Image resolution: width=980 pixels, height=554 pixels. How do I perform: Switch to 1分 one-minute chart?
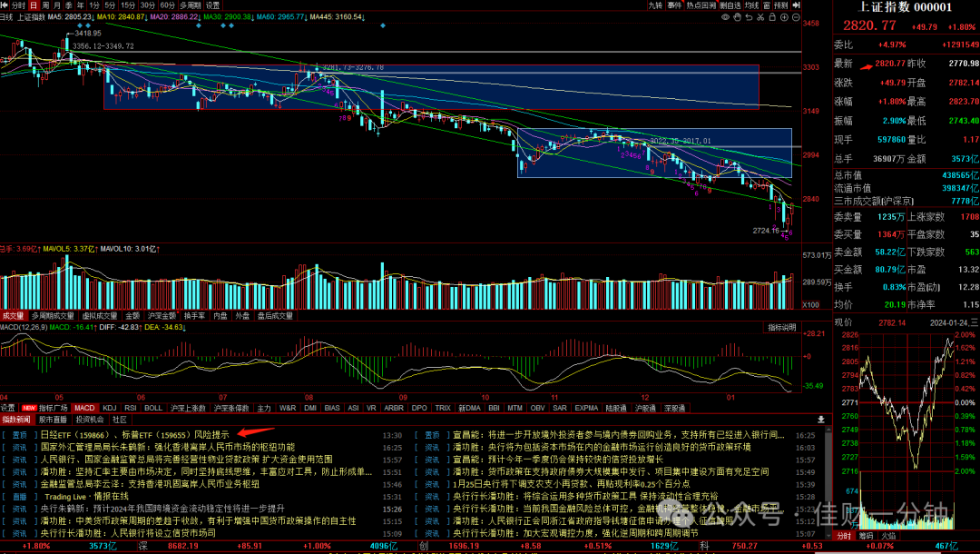[94, 5]
